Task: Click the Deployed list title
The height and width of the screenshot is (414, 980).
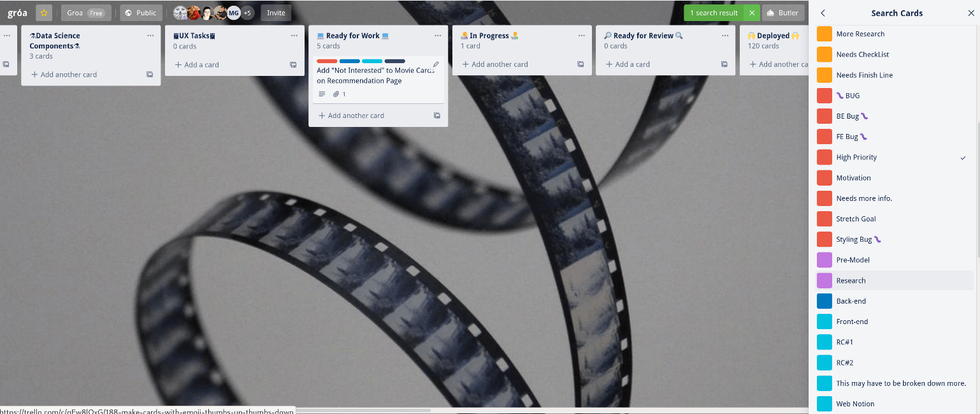Action: 773,36
